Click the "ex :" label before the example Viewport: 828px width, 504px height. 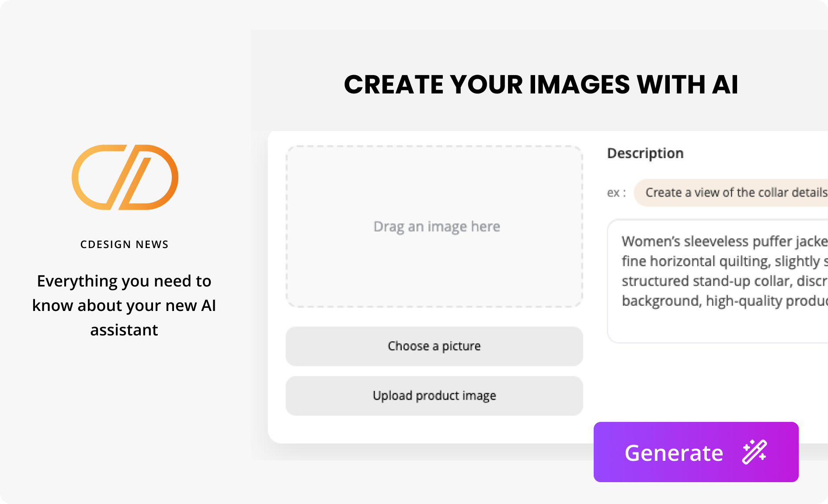coord(616,193)
